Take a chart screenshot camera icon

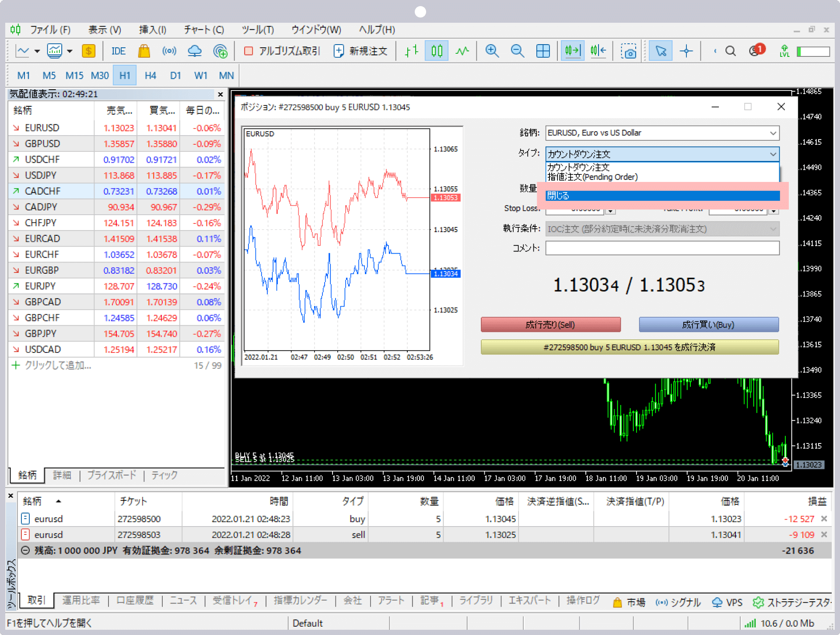coord(629,51)
